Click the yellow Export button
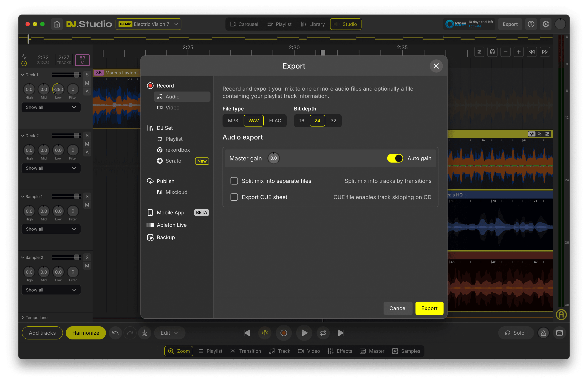The height and width of the screenshot is (381, 588). [x=429, y=308]
